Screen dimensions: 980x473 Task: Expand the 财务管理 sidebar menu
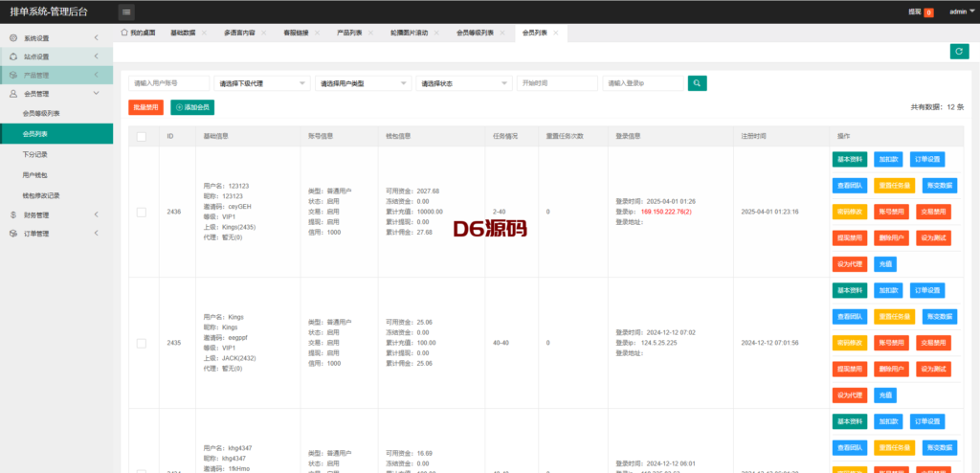coord(56,214)
